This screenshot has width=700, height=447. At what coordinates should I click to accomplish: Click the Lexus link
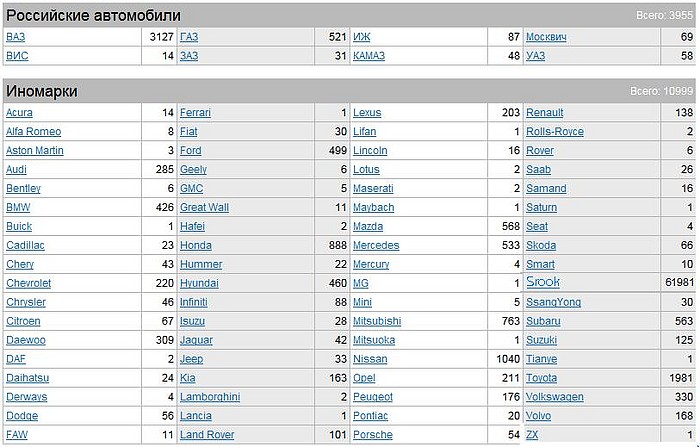(367, 113)
